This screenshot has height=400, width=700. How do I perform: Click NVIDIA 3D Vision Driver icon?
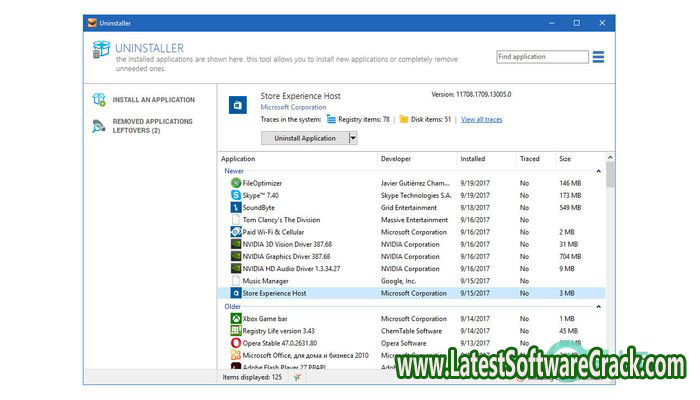[x=236, y=244]
